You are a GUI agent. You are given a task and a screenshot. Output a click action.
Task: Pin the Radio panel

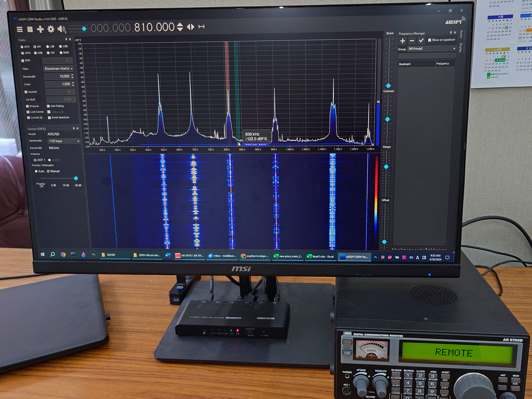point(66,39)
